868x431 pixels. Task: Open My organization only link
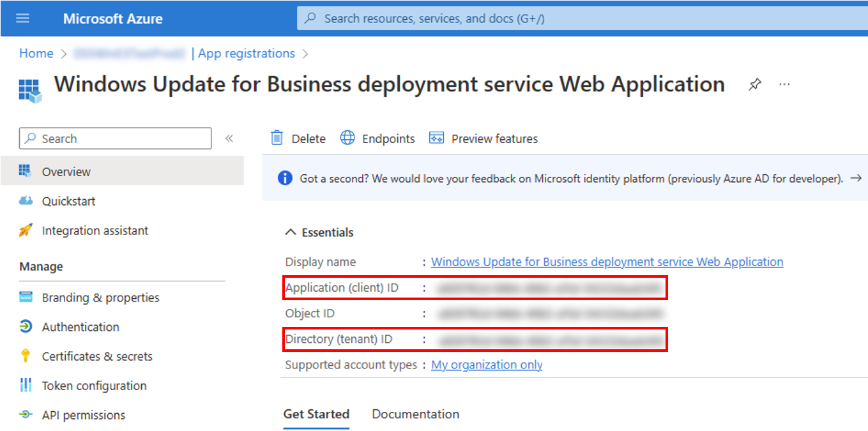tap(487, 365)
